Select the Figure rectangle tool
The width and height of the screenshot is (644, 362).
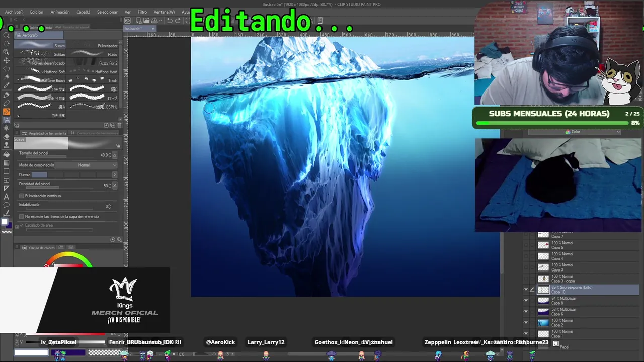click(7, 171)
